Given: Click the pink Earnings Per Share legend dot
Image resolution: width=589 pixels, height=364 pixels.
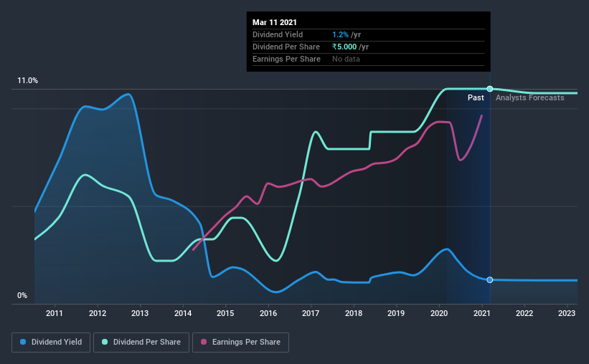Looking at the screenshot, I should pyautogui.click(x=204, y=342).
